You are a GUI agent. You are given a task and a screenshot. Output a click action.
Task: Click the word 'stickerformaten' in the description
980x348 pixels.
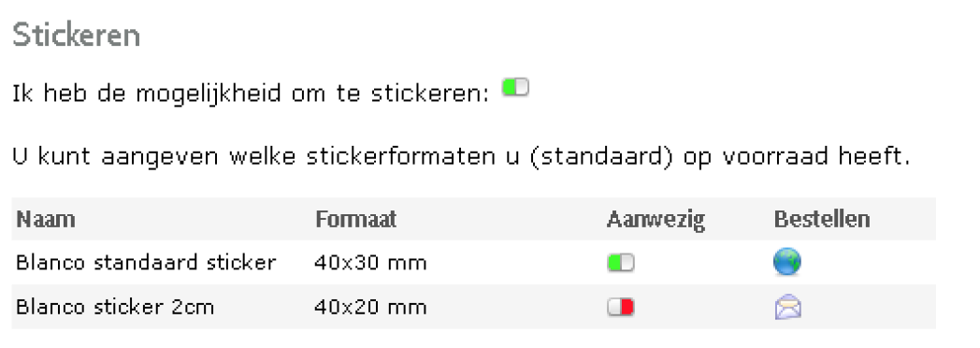(410, 157)
